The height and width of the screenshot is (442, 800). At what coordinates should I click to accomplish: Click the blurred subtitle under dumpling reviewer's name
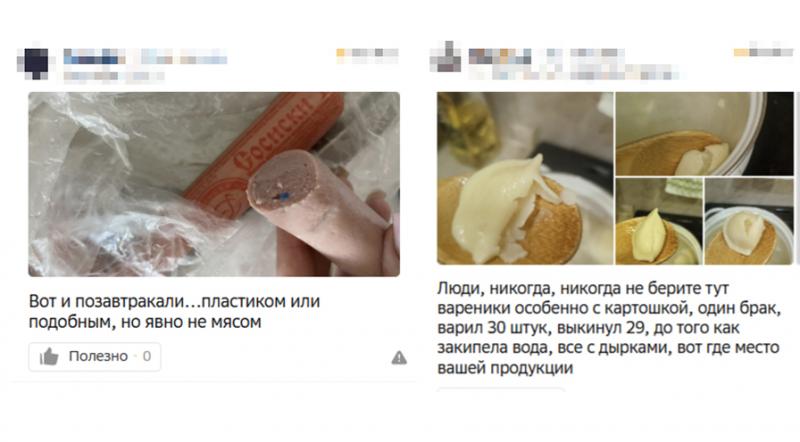(x=573, y=72)
